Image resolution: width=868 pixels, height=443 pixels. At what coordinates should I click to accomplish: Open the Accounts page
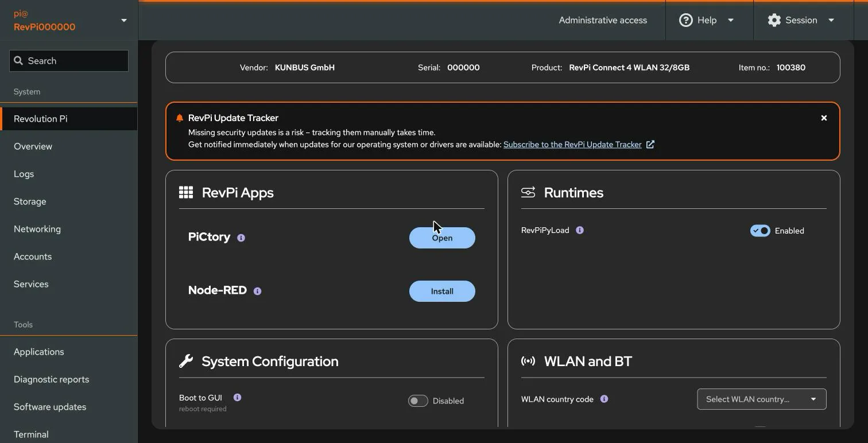(x=69, y=257)
